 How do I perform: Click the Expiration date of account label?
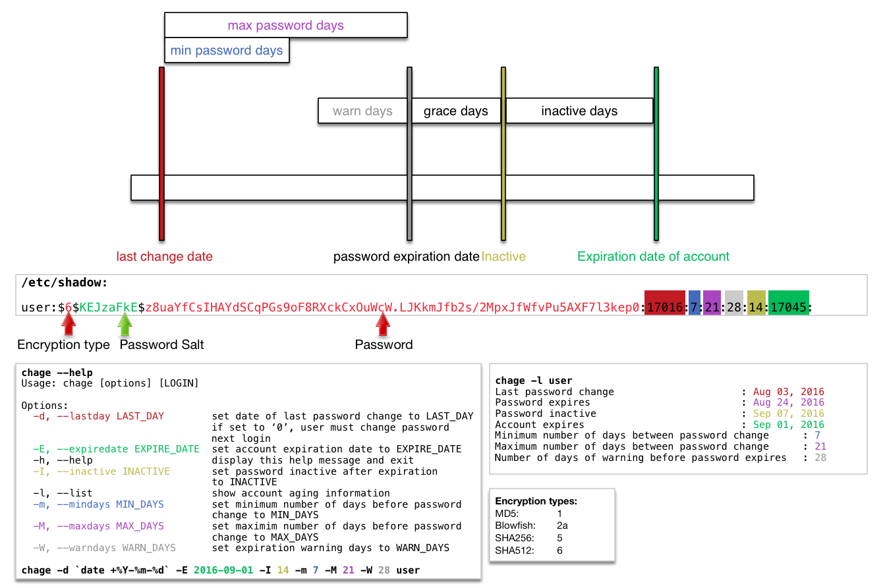[653, 257]
